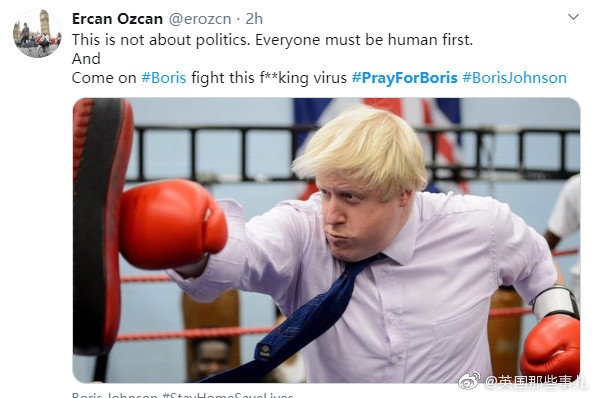Open the tweet options chevron menu

click(573, 17)
